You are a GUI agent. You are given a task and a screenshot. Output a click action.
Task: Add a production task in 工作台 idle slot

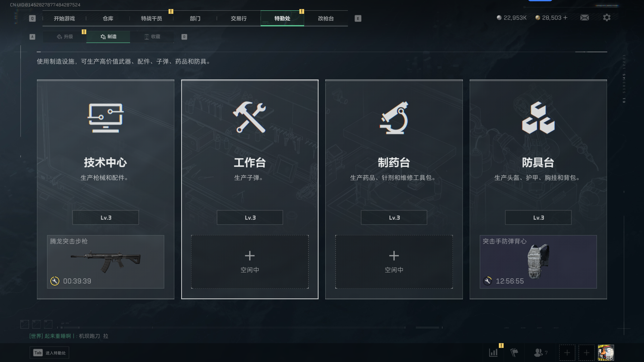250,262
